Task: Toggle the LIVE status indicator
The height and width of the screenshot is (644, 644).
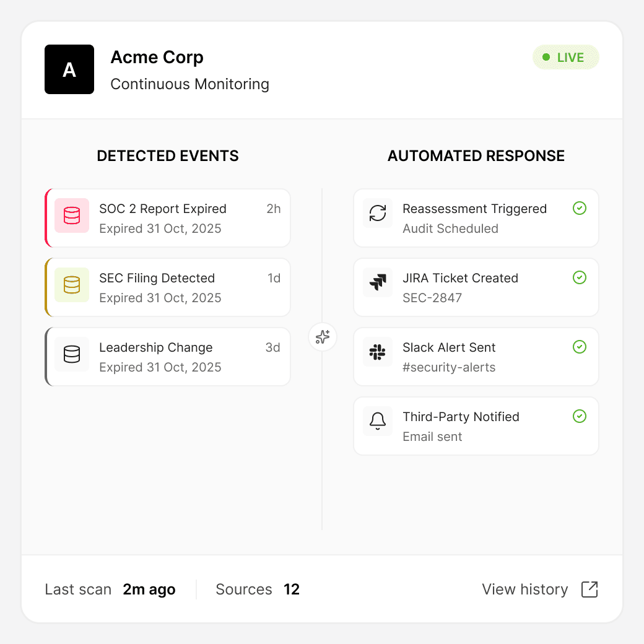Action: (565, 56)
